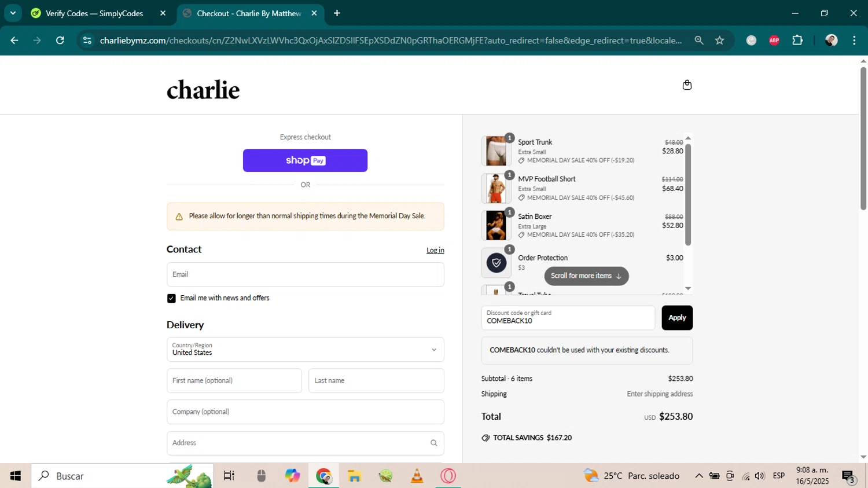Switch to Verify Codes — SimplyCodes tab
This screenshot has height=488, width=868.
click(94, 13)
